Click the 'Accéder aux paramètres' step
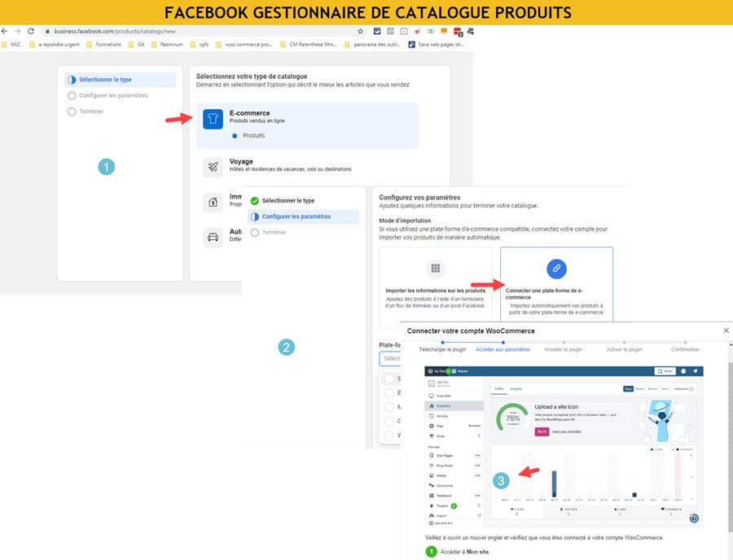The height and width of the screenshot is (560, 733). [x=503, y=349]
